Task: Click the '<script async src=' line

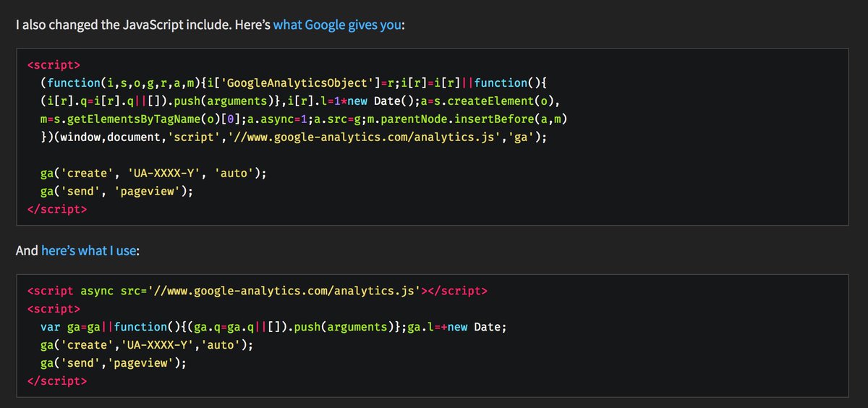Action: click(258, 291)
